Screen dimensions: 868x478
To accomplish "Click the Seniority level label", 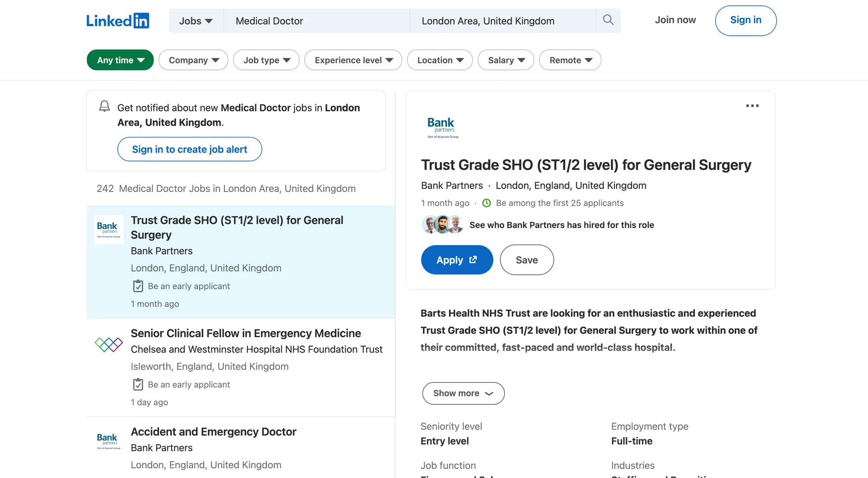I will (x=451, y=426).
